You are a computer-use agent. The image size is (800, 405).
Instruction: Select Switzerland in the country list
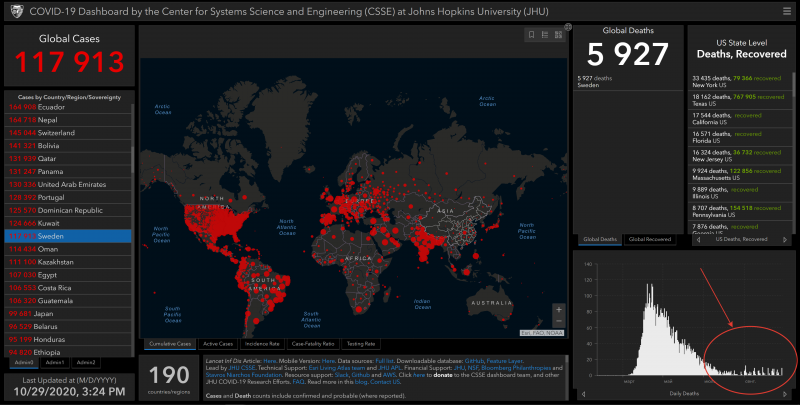click(x=68, y=133)
